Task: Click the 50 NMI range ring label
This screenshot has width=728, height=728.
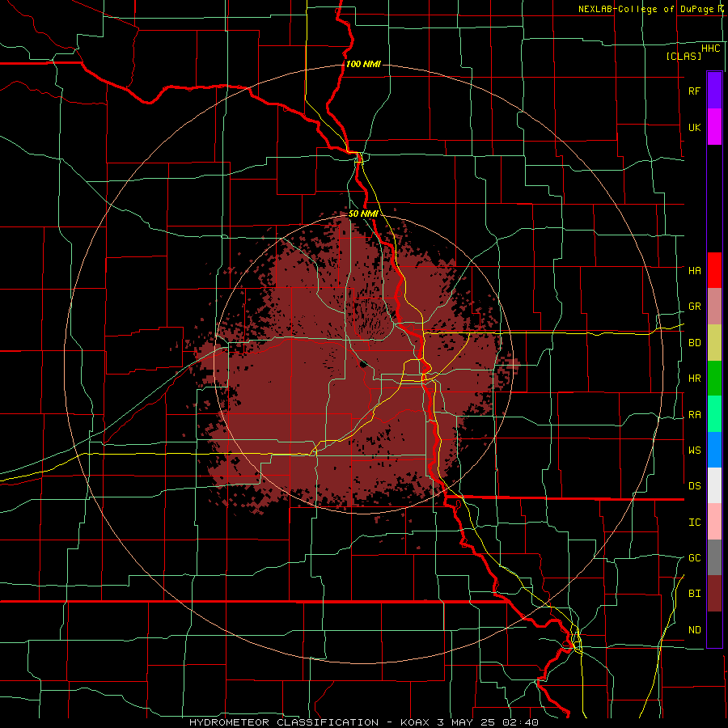Action: pos(363,214)
